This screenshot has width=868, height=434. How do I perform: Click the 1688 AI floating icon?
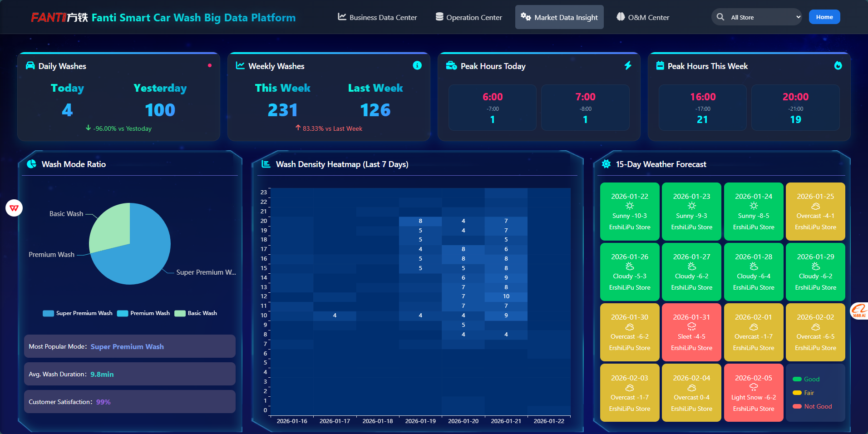859,311
